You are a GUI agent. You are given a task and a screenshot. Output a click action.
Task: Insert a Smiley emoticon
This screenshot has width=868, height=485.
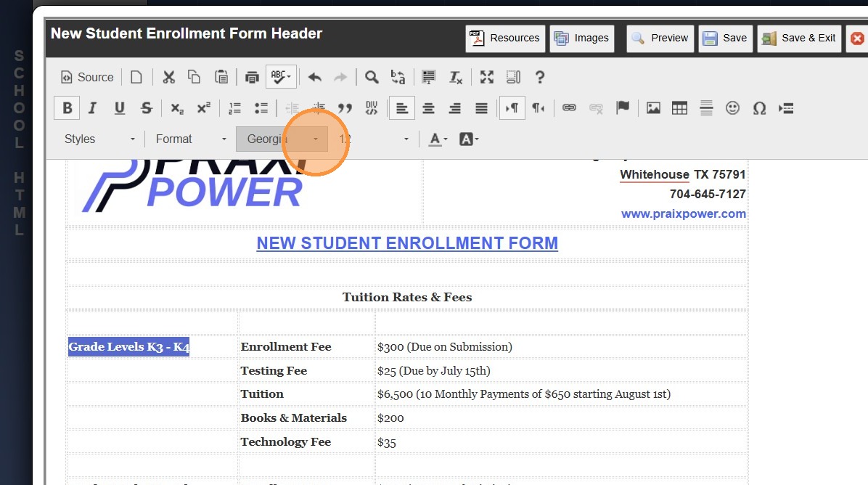tap(732, 108)
